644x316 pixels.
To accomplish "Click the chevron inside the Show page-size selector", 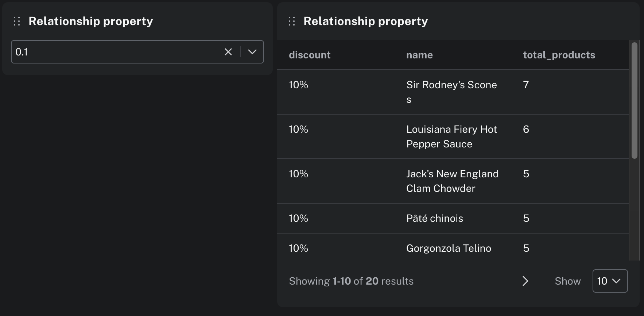I will pyautogui.click(x=616, y=281).
